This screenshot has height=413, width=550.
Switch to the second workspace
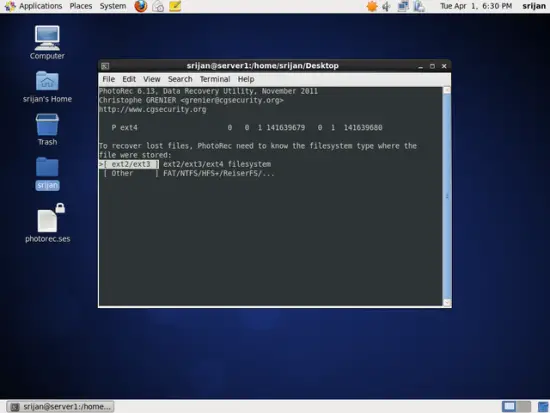tap(524, 407)
